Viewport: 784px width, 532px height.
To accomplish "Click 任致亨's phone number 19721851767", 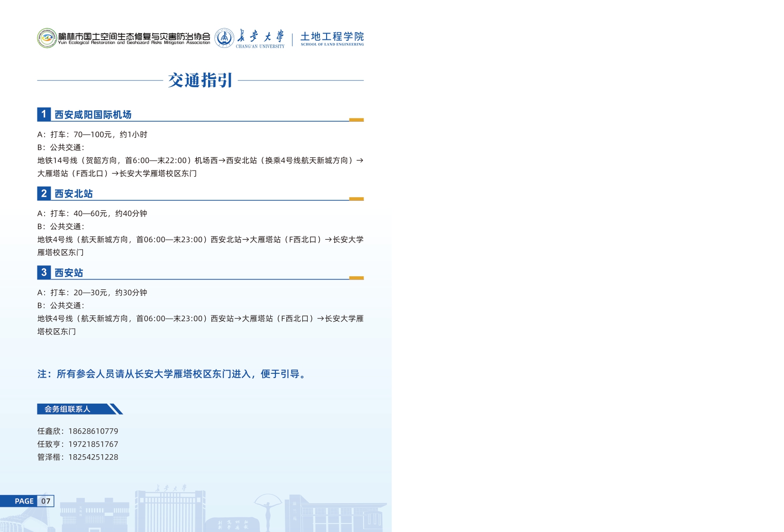I will coord(93,444).
